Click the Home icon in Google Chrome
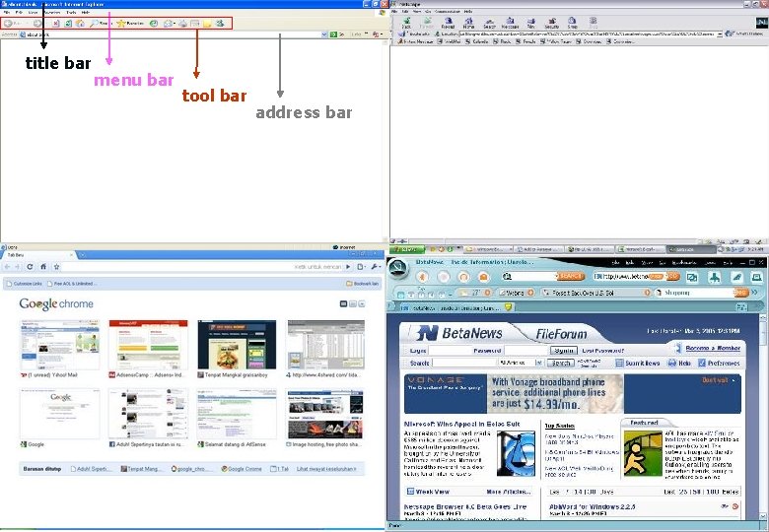The image size is (769, 532). point(43,266)
